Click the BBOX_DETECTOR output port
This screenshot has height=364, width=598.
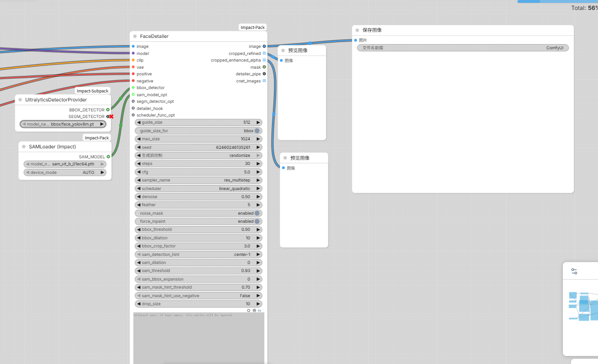pyautogui.click(x=108, y=109)
